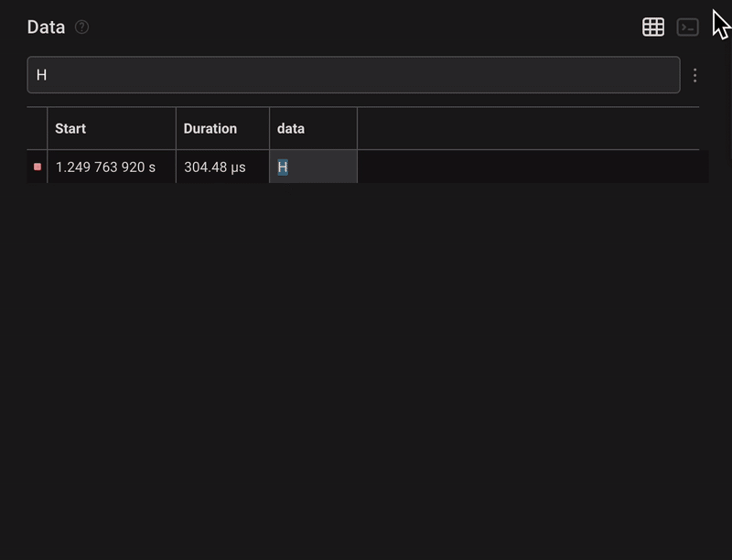The image size is (732, 560).
Task: Click the 1.249 763 920 s cell
Action: click(112, 167)
